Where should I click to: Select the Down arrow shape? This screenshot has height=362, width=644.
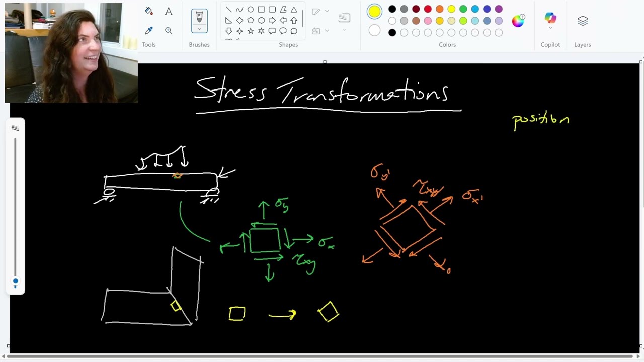tap(229, 31)
